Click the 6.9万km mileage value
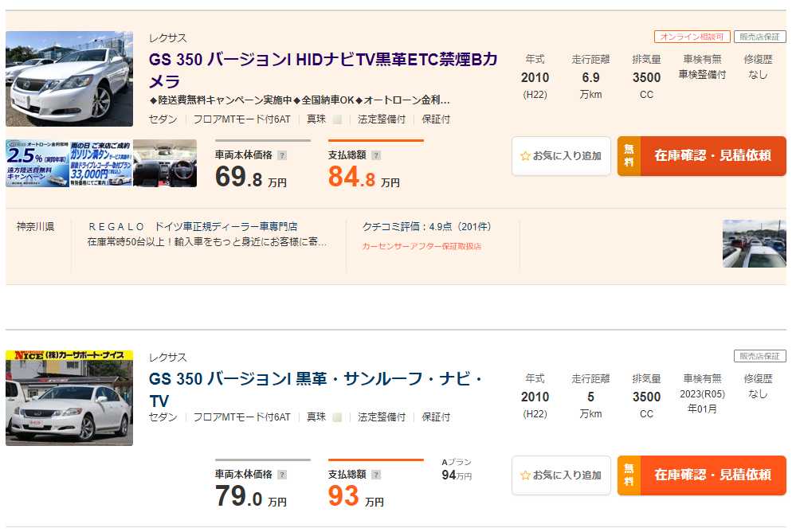This screenshot has width=796, height=532. point(590,84)
